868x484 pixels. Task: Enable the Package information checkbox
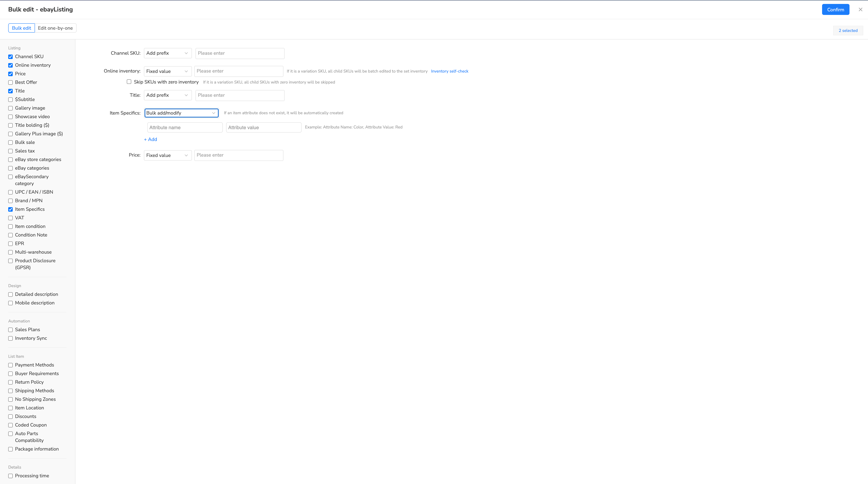click(x=10, y=449)
